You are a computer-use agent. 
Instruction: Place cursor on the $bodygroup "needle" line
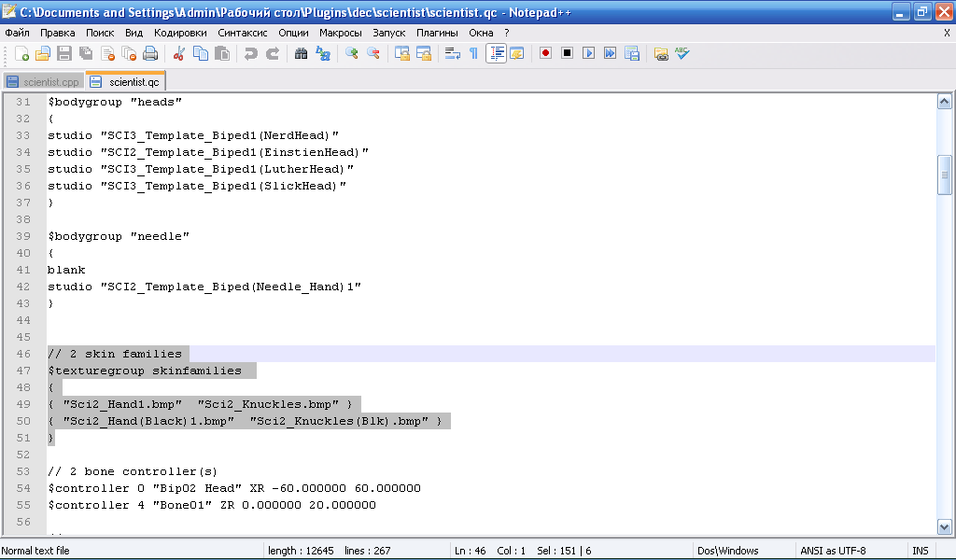pyautogui.click(x=119, y=236)
